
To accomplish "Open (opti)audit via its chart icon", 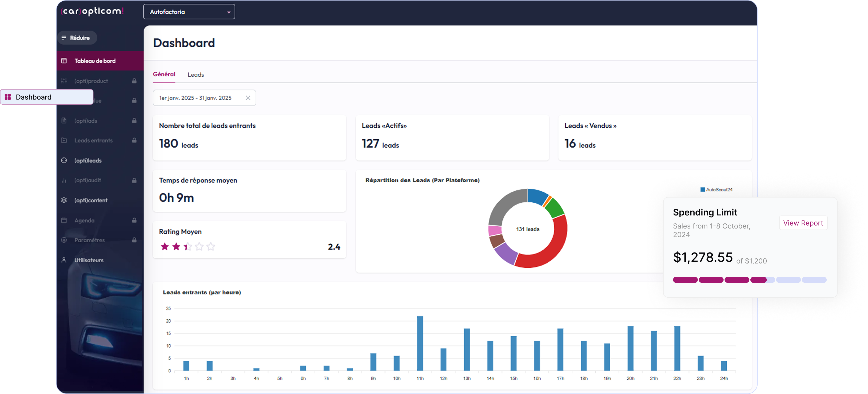I will click(x=64, y=180).
